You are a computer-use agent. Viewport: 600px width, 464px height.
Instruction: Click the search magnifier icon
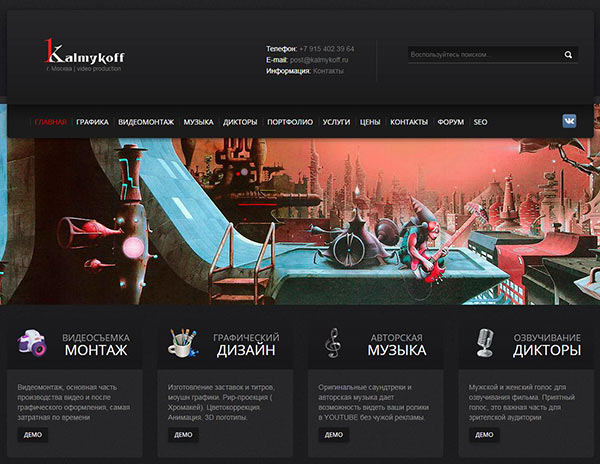(568, 55)
